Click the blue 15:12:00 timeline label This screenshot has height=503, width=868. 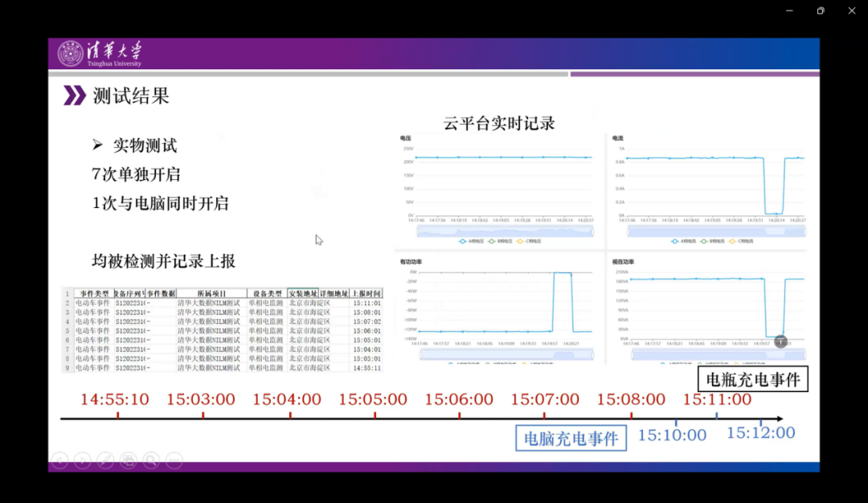tap(760, 432)
